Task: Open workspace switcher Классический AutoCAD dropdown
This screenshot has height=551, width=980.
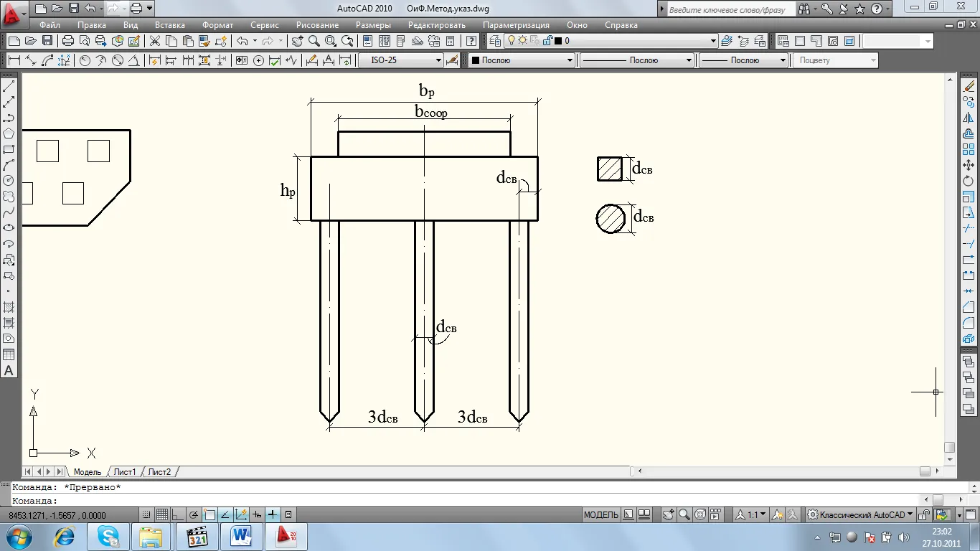Action: click(860, 514)
